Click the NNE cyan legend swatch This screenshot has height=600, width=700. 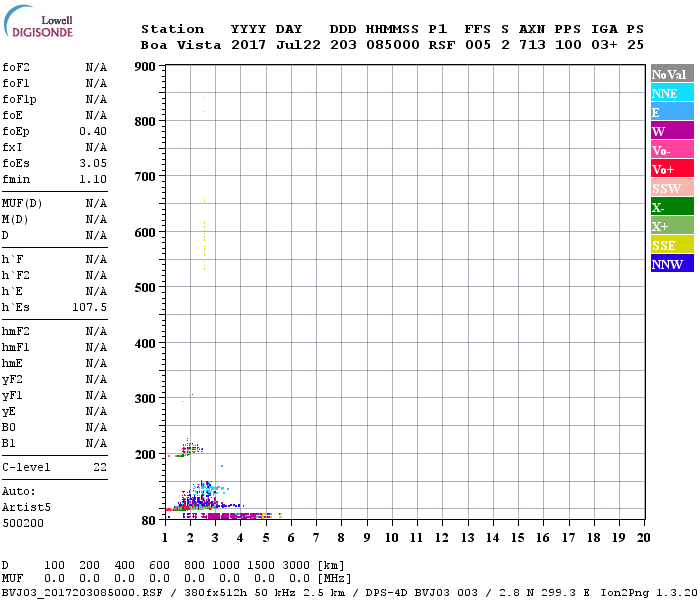pos(671,93)
